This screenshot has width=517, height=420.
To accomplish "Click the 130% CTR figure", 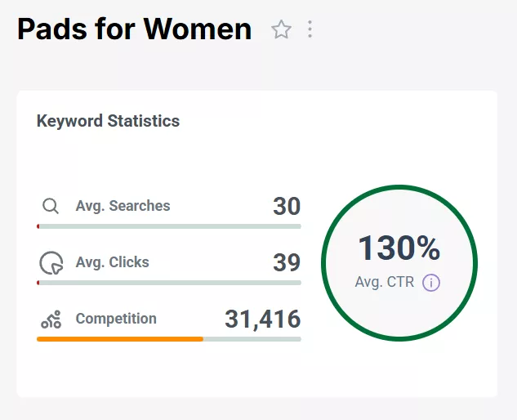I will click(x=399, y=248).
